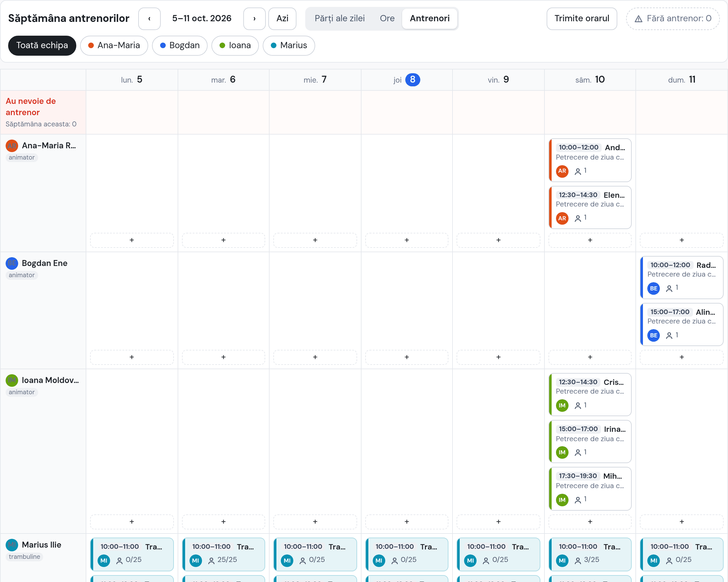Select Toată echipa filter
Screen dimensions: 728x582
pyautogui.click(x=42, y=46)
